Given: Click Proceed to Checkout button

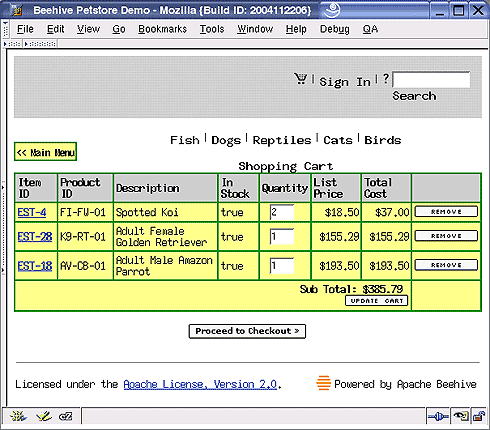Looking at the screenshot, I should [247, 331].
